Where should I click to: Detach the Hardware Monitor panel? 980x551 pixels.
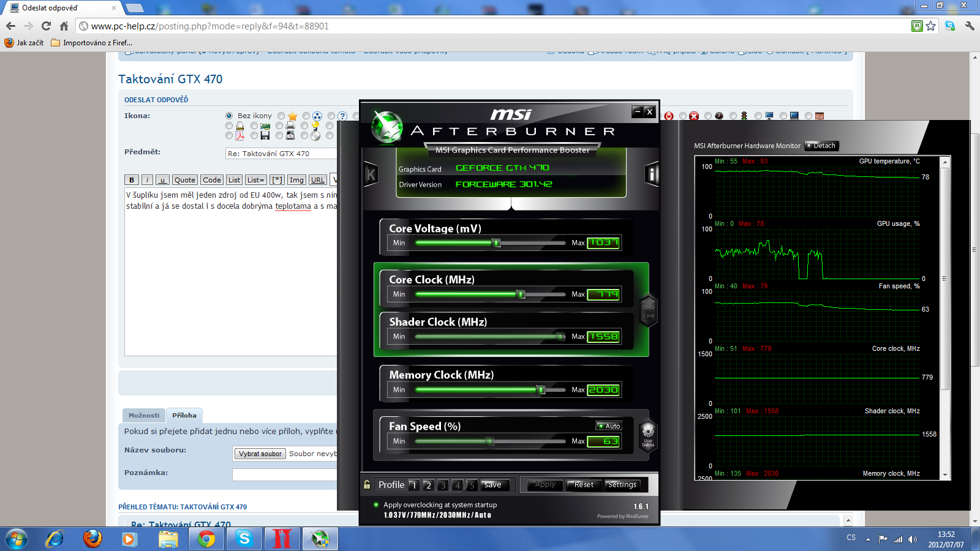821,146
